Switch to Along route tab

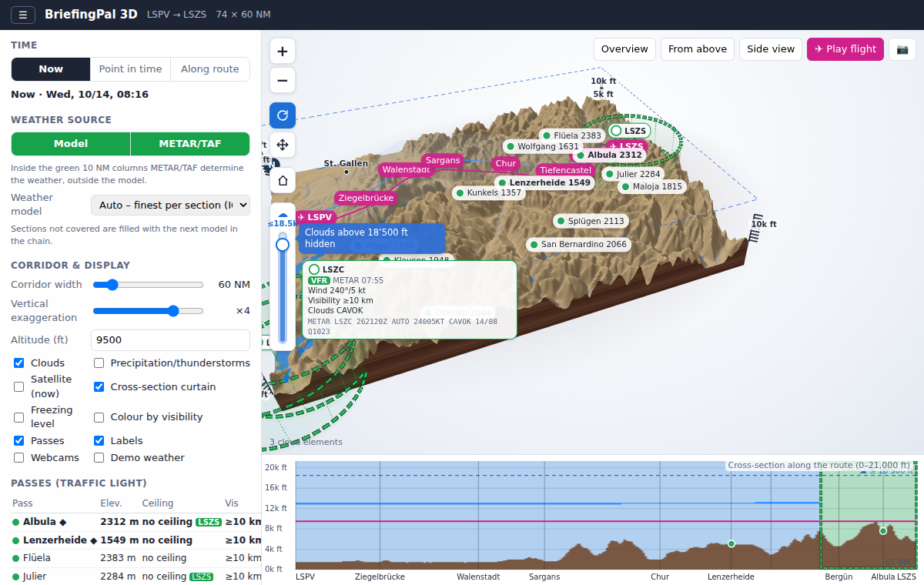tap(210, 69)
